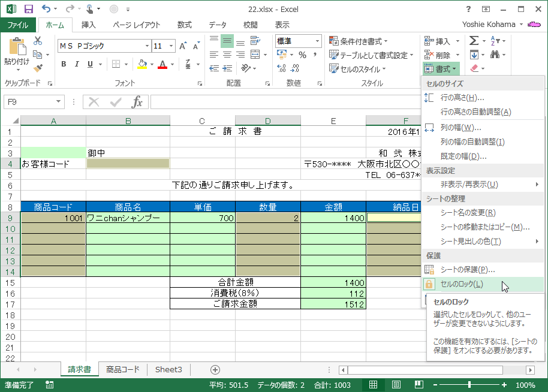Screen dimensions: 548x392
Task: Switch to Page Layout view in status bar
Action: 396,385
